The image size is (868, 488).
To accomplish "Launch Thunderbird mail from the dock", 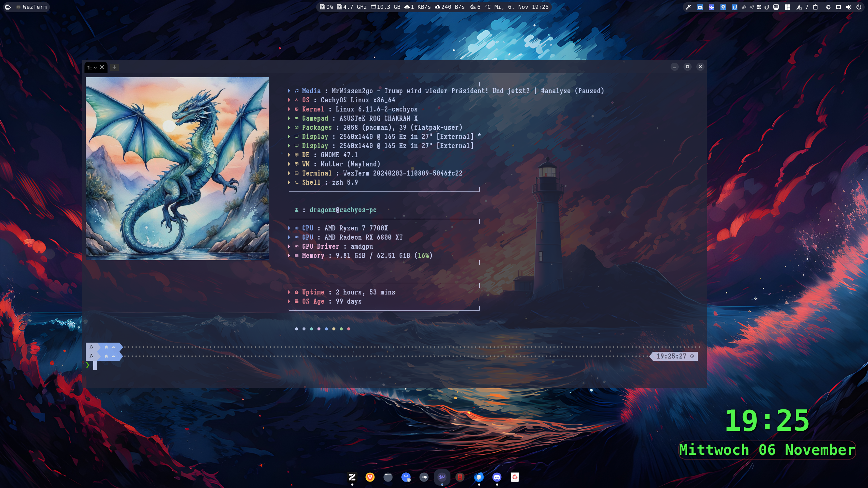I will tap(479, 477).
